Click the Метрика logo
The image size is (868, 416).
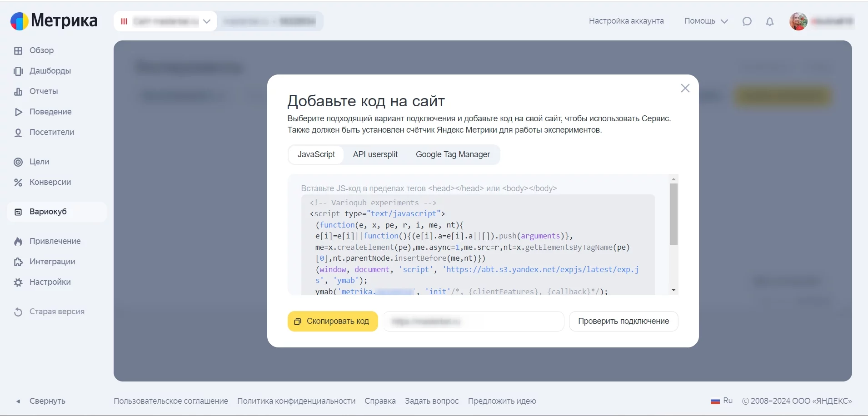pyautogui.click(x=54, y=21)
